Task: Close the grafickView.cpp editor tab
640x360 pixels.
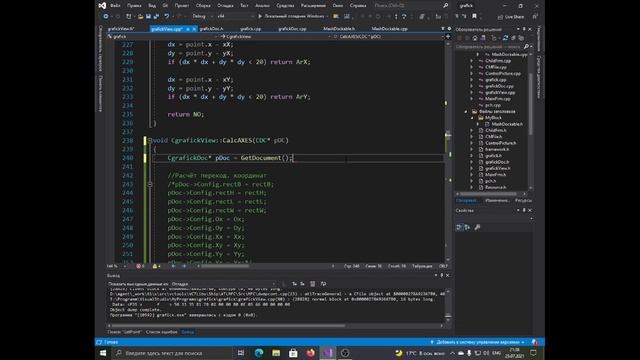Action: coord(194,29)
